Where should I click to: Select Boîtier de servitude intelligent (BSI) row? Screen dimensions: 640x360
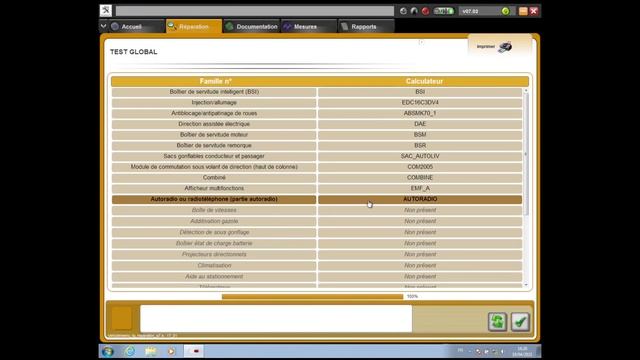[214, 92]
